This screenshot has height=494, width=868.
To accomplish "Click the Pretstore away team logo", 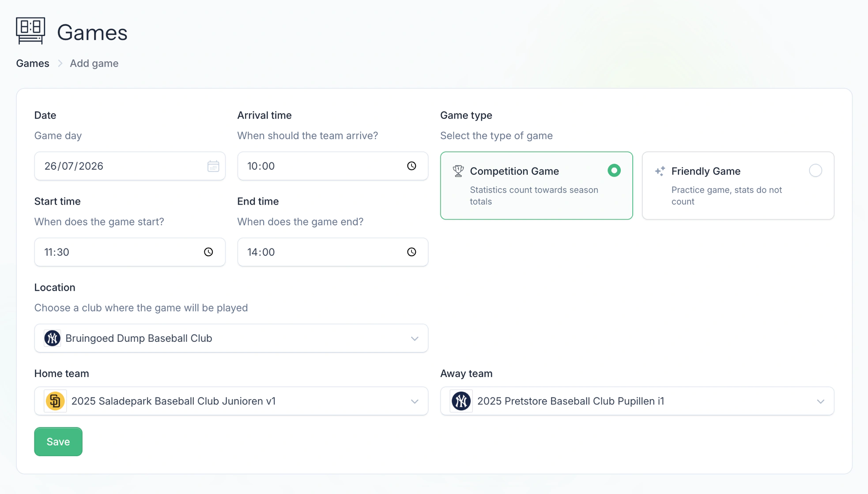I will click(x=461, y=401).
